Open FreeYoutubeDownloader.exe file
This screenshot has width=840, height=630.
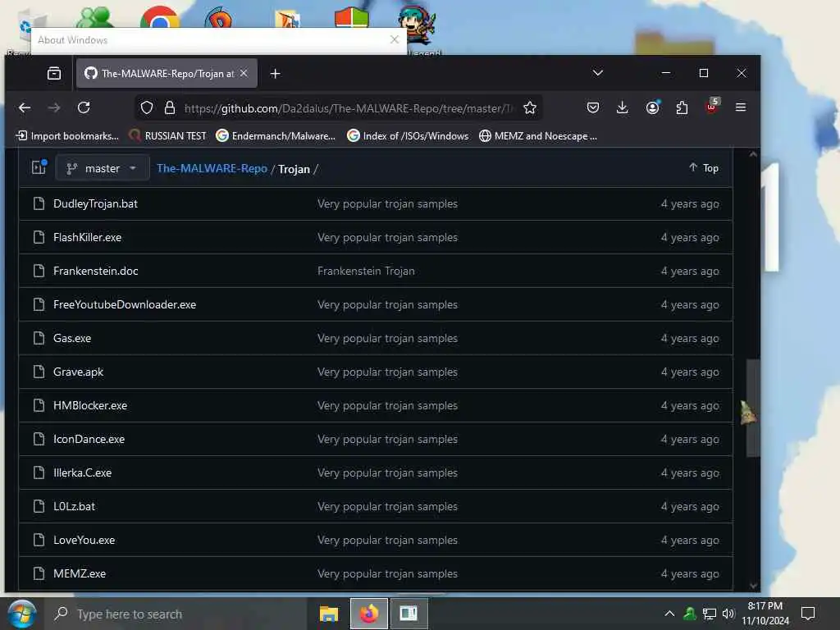click(x=125, y=305)
